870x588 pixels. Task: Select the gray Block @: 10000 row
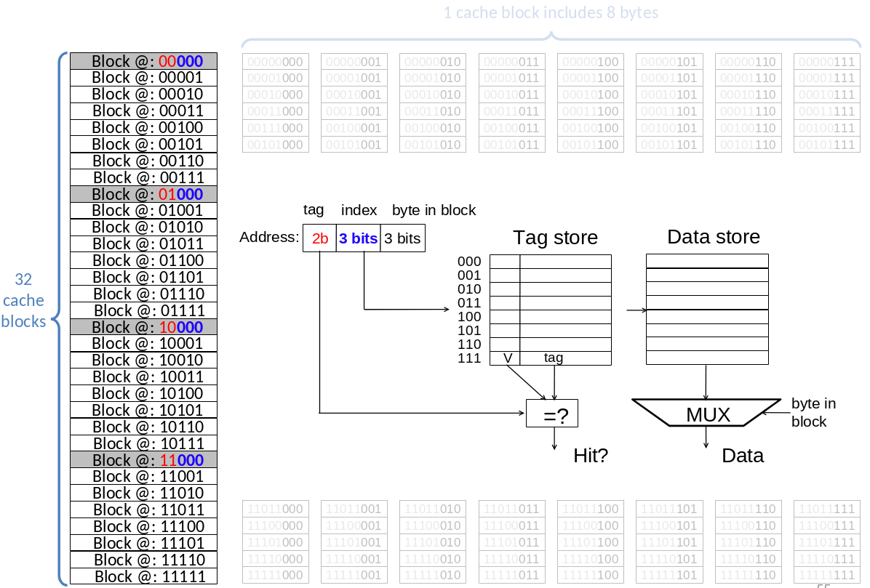tap(143, 327)
